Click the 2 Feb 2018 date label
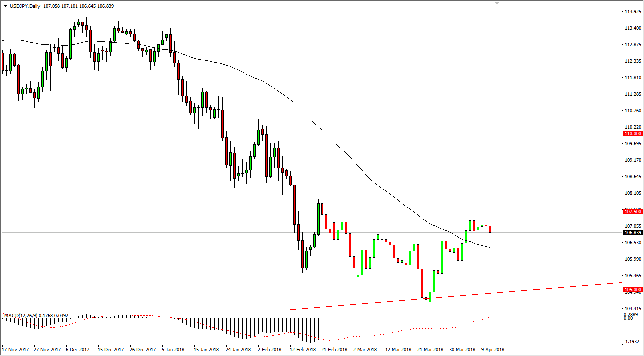This screenshot has width=644, height=356. 270,350
